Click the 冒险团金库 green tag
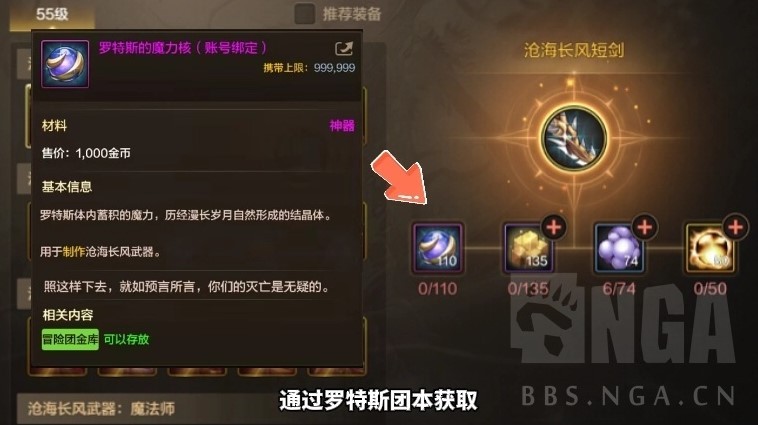The image size is (758, 425). coord(70,339)
